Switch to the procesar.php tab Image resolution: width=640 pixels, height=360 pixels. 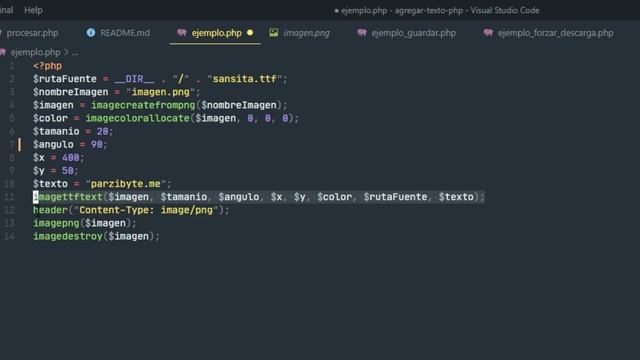[x=32, y=33]
